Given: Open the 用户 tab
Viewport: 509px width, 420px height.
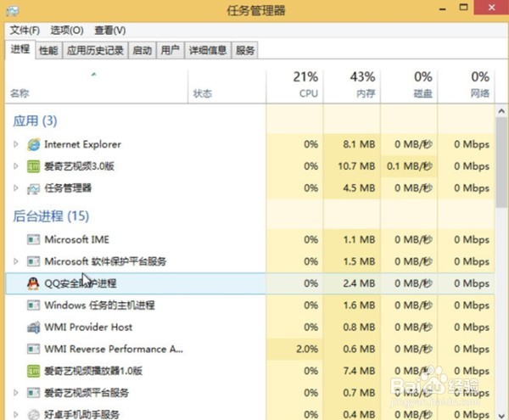Looking at the screenshot, I should click(171, 50).
